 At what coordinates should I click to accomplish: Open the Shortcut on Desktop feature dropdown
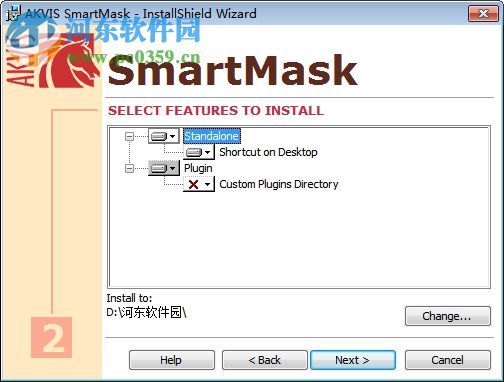[x=199, y=152]
